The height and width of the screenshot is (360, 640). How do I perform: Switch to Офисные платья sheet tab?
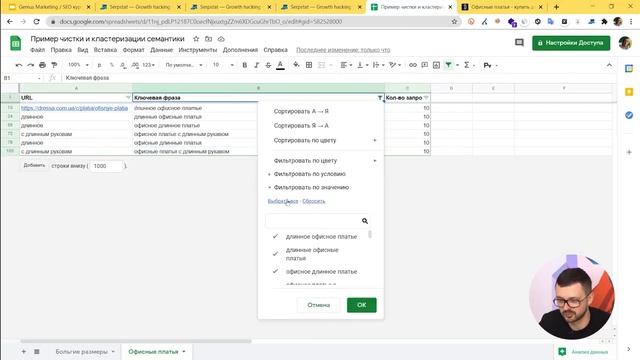[x=157, y=351]
